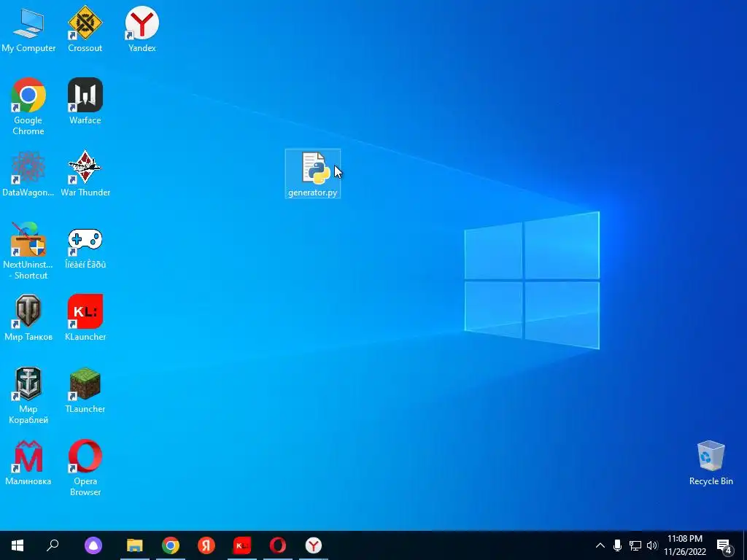
Task: Open Google Chrome from the taskbar
Action: pyautogui.click(x=171, y=545)
